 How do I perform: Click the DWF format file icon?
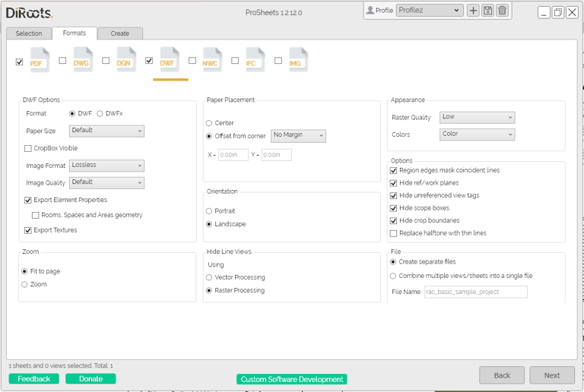tap(169, 59)
